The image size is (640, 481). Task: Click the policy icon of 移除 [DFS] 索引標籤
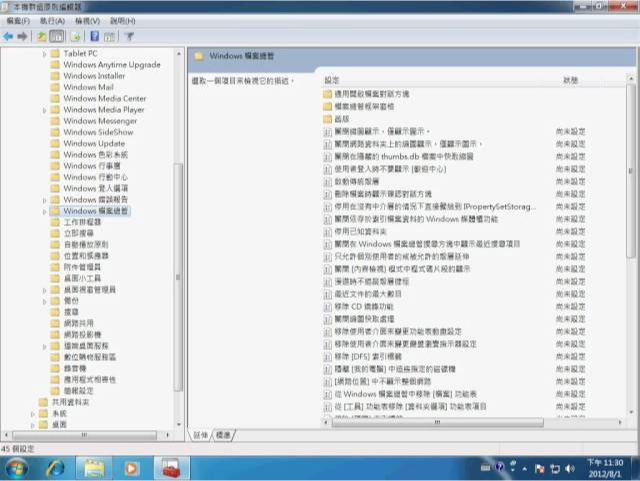[327, 356]
